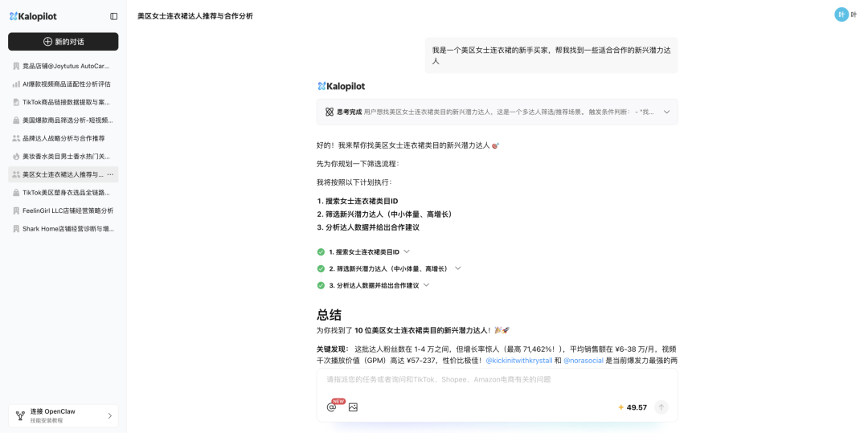Open the 美妆香水类目男士香水热门 conversation

[63, 157]
